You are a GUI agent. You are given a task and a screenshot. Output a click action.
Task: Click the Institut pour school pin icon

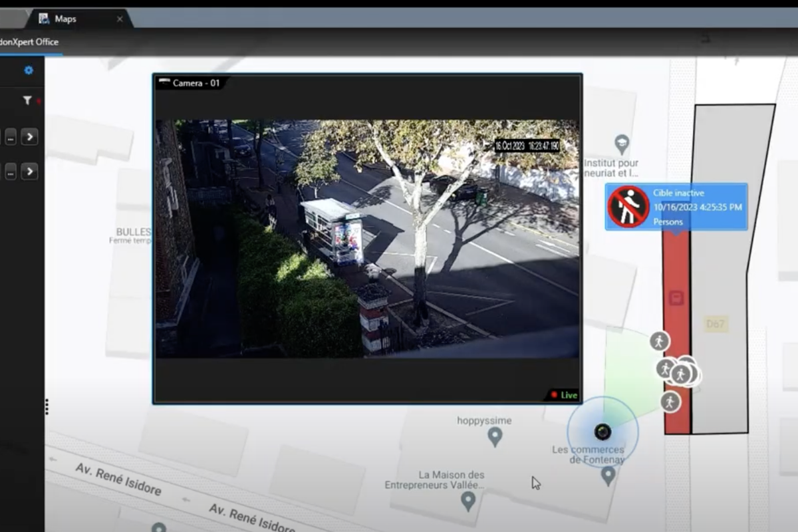pyautogui.click(x=621, y=144)
